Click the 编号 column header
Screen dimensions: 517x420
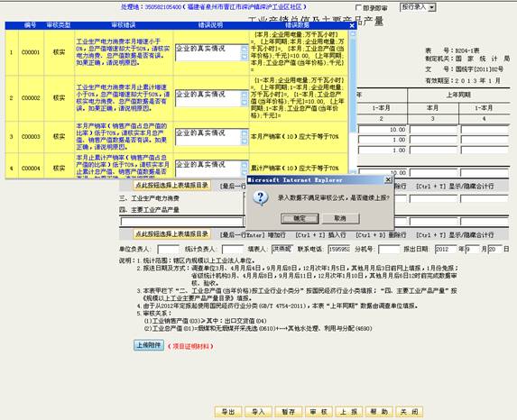tap(31, 25)
